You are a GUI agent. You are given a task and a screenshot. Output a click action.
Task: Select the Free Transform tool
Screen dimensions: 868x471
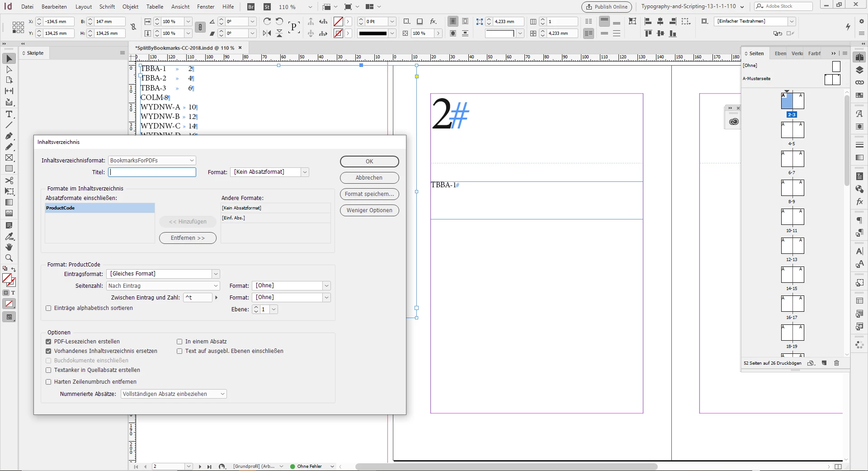click(9, 191)
